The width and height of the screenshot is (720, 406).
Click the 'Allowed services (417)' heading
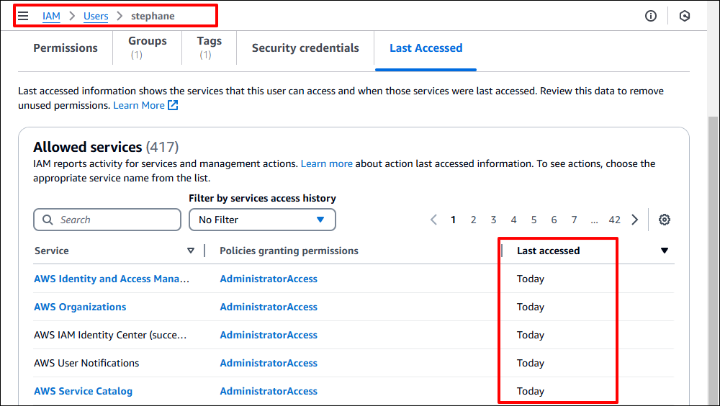106,147
